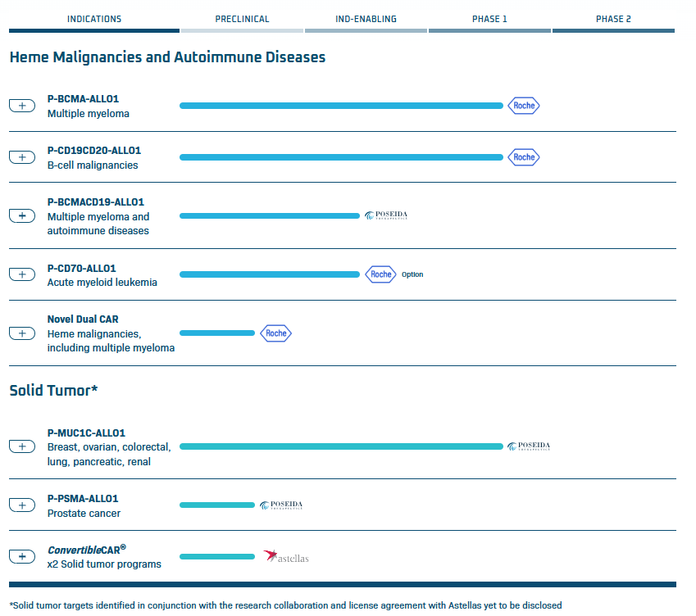Image resolution: width=696 pixels, height=616 pixels.
Task: Click the Poseida logo beside P-MUC1C-ALLO1
Action: 529,446
